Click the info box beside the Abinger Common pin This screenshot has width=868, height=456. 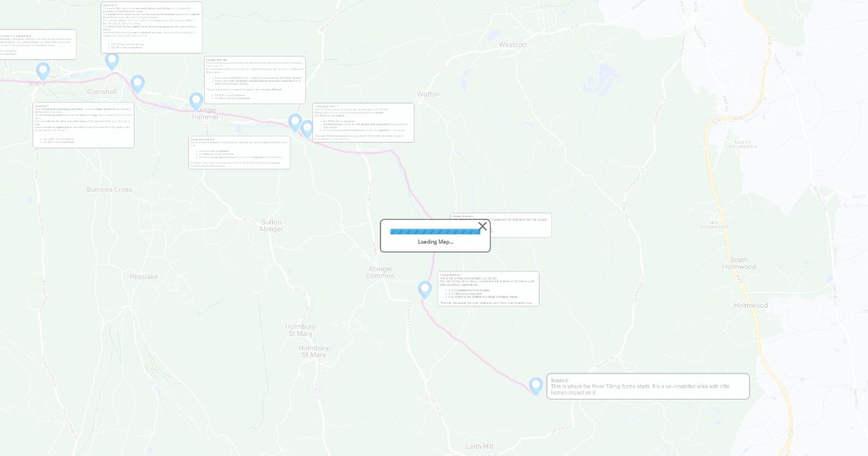488,289
